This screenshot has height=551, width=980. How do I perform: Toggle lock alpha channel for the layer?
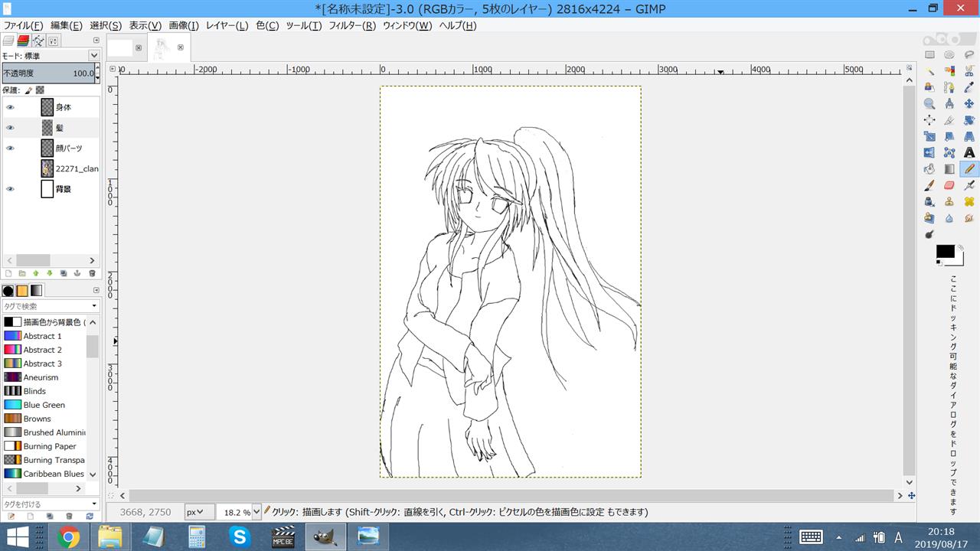pos(40,90)
